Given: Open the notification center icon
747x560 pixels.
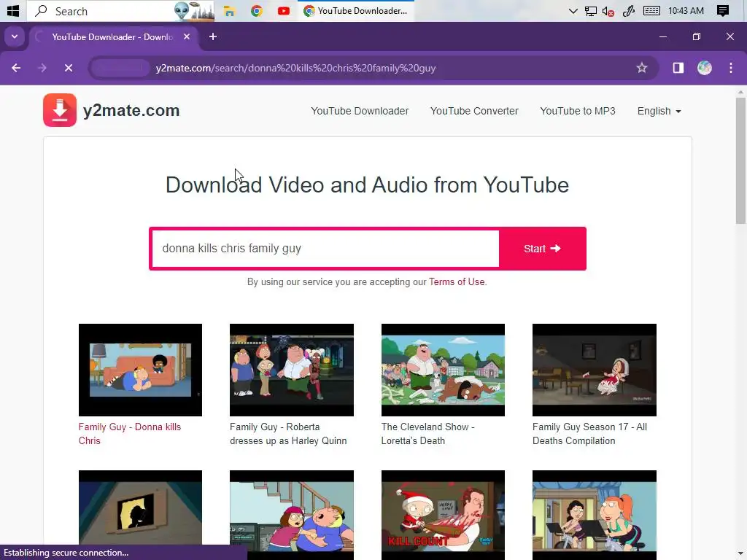Looking at the screenshot, I should 723,11.
